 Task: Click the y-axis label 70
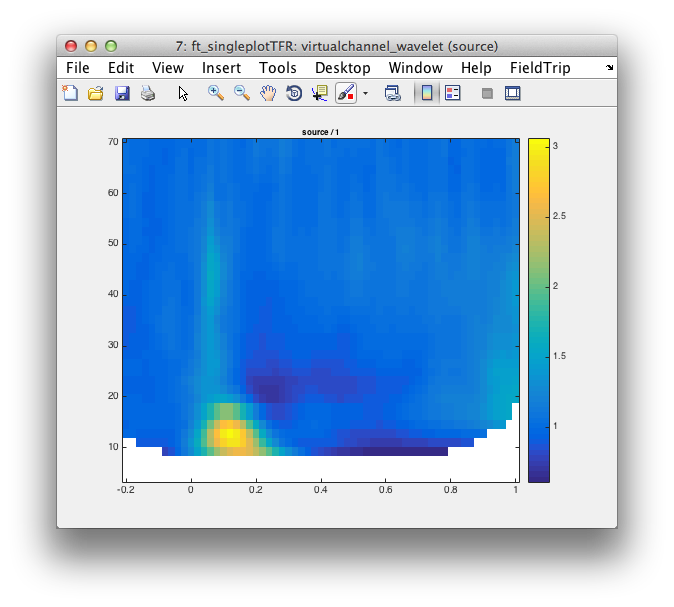[x=113, y=142]
